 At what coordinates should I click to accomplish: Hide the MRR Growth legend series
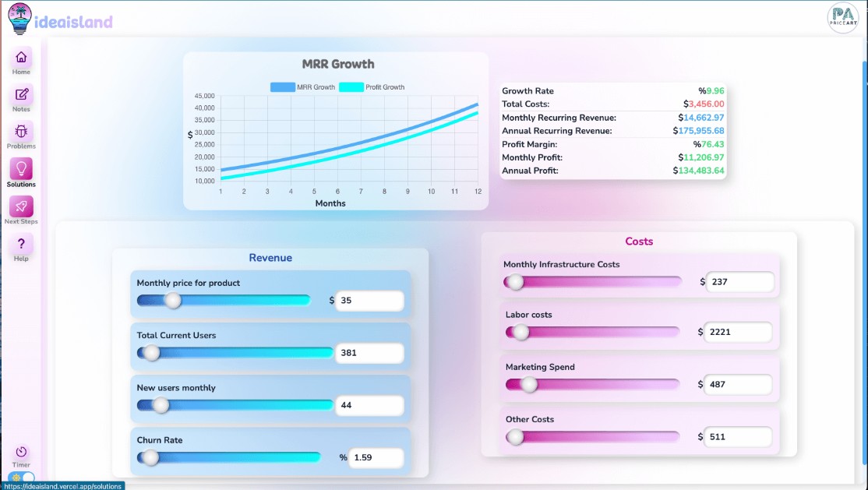302,87
